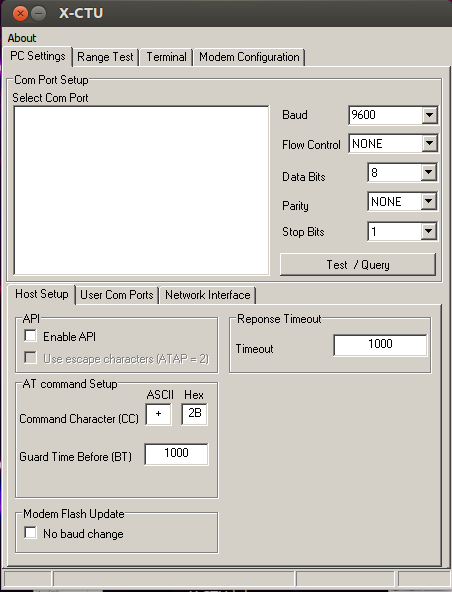Click the Guard Time Before field
Image resolution: width=452 pixels, height=592 pixels.
[x=176, y=454]
